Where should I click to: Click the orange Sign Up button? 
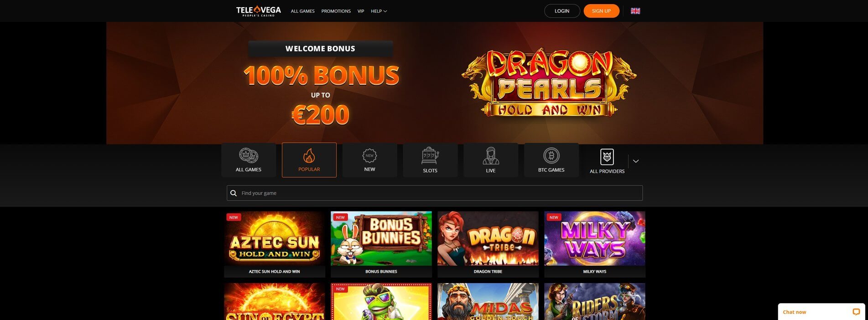[601, 11]
